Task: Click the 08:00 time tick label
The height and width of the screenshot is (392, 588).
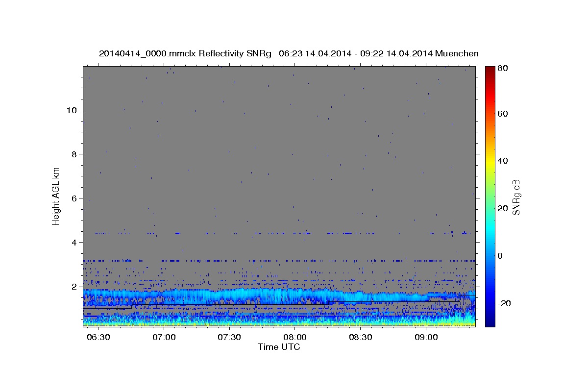Action: click(x=295, y=338)
